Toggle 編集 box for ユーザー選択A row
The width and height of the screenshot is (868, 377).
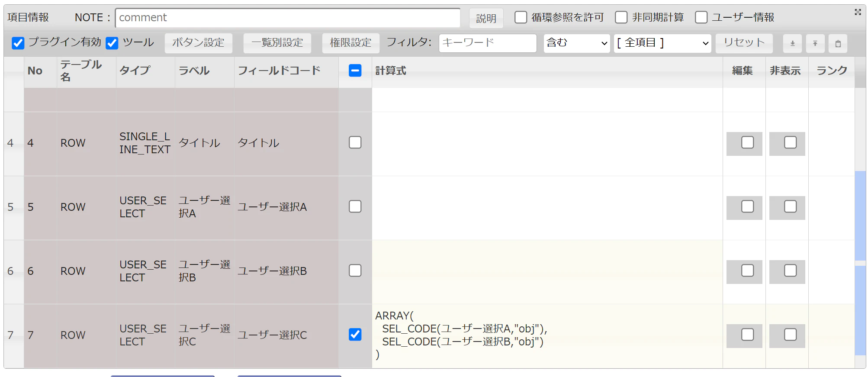coord(747,206)
